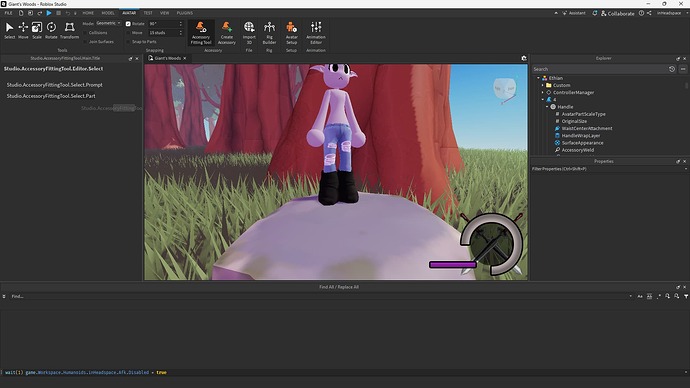
Task: Select WaistCenterAttachment in Explorer
Action: click(x=587, y=128)
